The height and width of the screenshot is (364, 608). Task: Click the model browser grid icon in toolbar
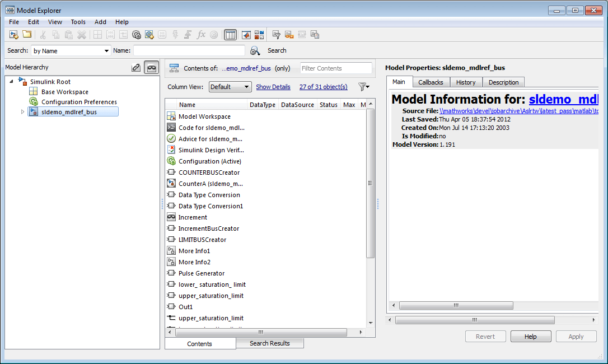click(x=259, y=35)
